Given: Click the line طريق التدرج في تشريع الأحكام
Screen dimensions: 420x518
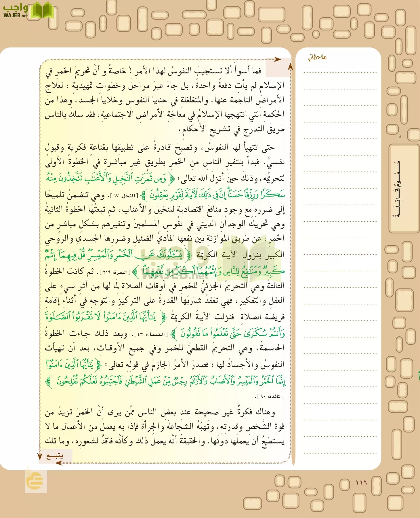Looking at the screenshot, I should [x=232, y=130].
